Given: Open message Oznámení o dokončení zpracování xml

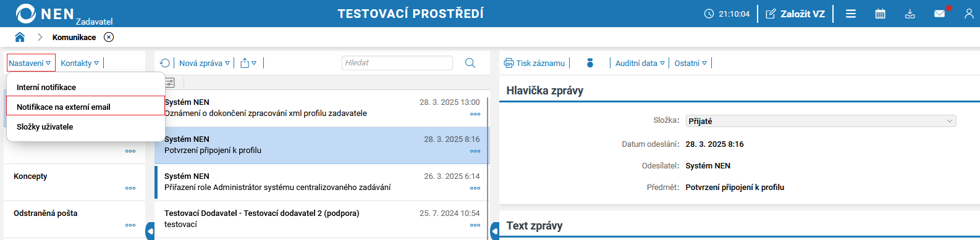Looking at the screenshot, I should pos(321,108).
